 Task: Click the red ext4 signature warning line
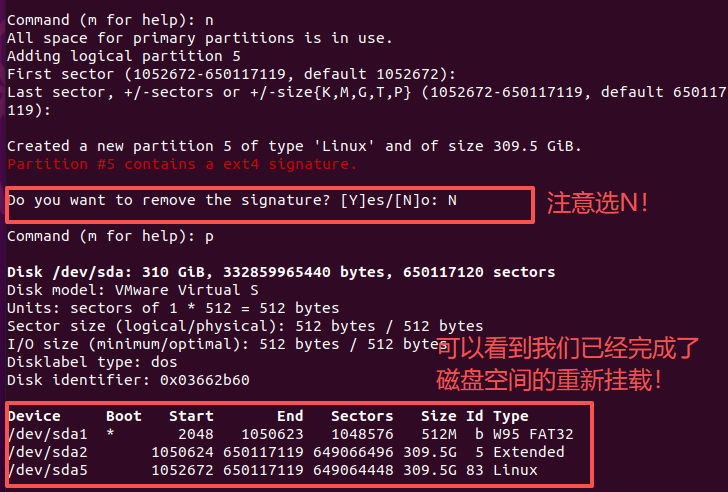coord(181,164)
